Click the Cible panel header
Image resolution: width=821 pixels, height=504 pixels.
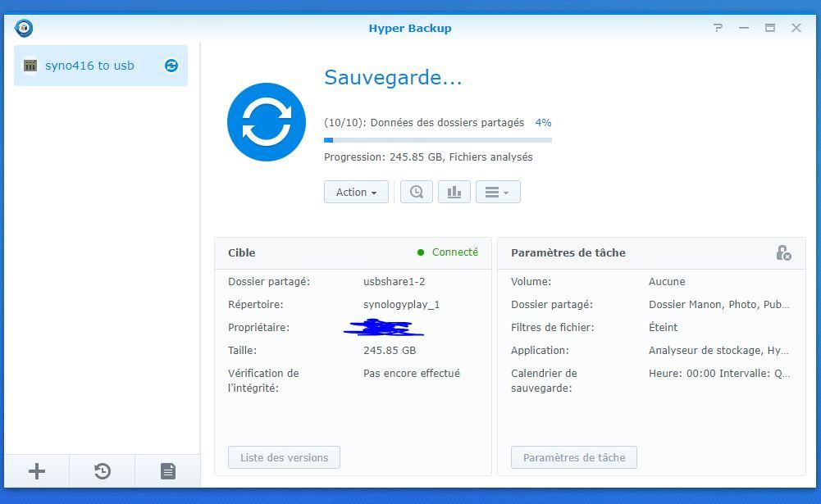pos(353,252)
